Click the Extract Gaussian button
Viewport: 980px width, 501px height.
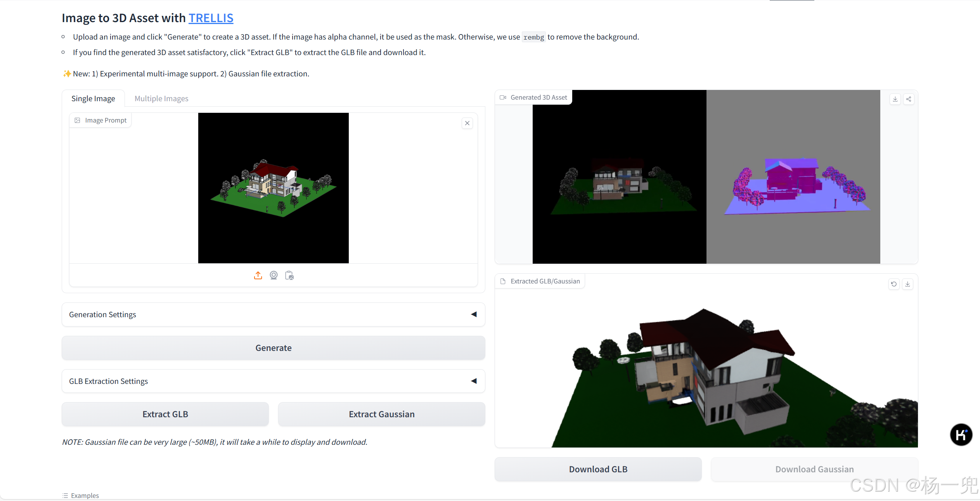coord(381,414)
